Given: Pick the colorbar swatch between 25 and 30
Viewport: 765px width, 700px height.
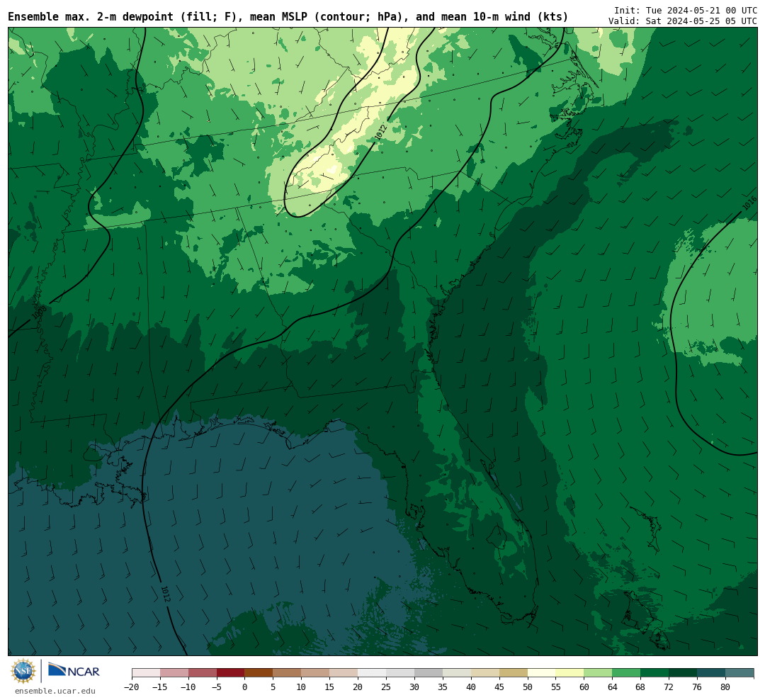Looking at the screenshot, I should pyautogui.click(x=400, y=673).
